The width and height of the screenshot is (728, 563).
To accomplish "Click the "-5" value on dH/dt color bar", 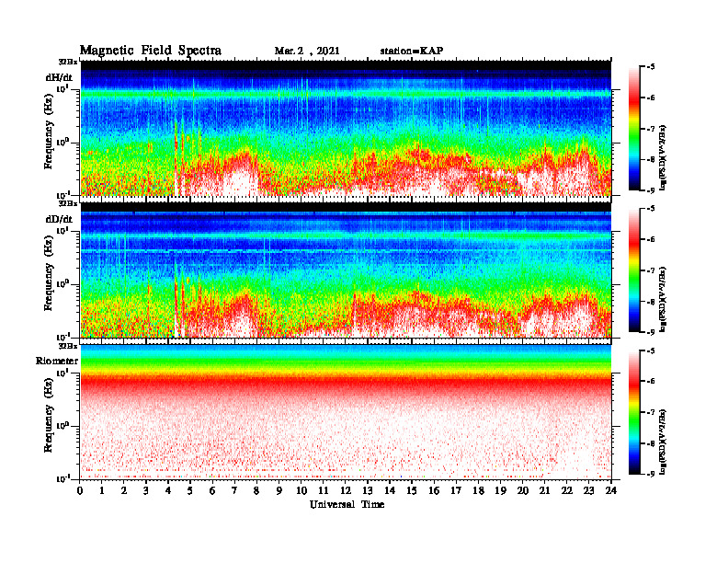I will click(651, 67).
